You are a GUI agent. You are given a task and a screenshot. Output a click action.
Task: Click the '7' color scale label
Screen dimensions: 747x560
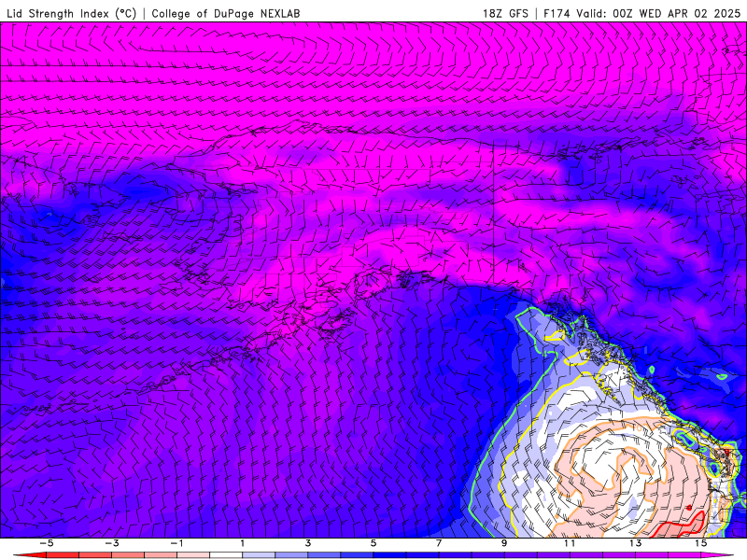click(x=439, y=543)
